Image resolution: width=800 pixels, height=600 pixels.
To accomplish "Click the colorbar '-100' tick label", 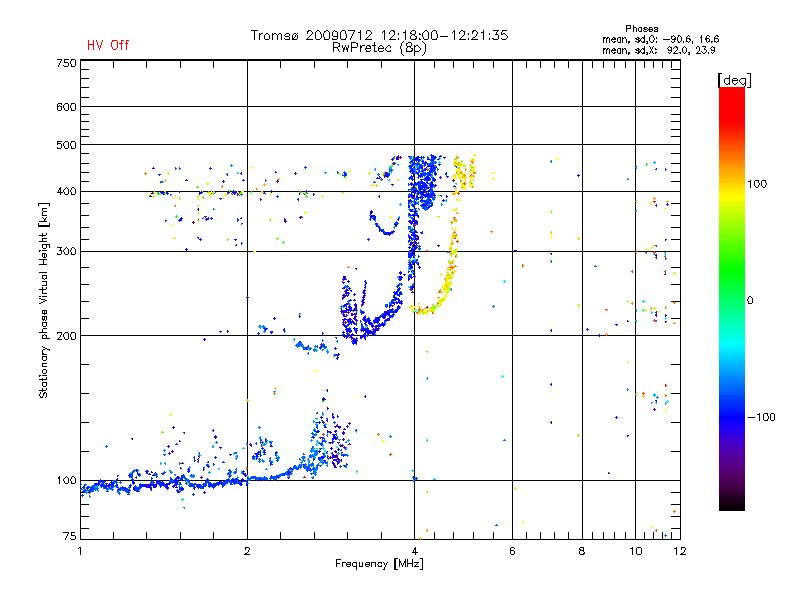I will (761, 417).
